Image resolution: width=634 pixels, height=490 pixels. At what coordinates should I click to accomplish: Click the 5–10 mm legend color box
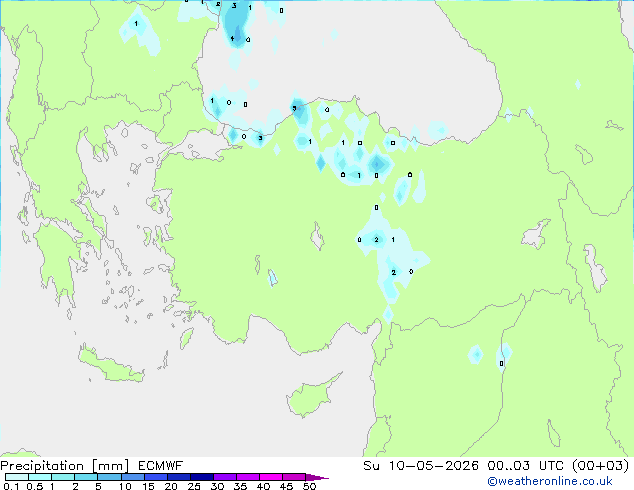(x=109, y=477)
